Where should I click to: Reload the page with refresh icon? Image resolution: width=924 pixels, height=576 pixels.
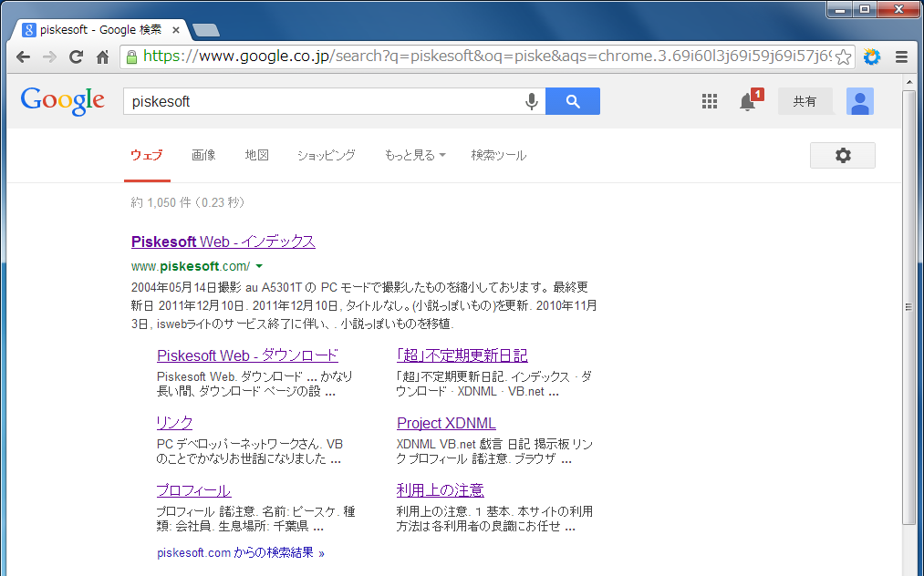point(76,57)
